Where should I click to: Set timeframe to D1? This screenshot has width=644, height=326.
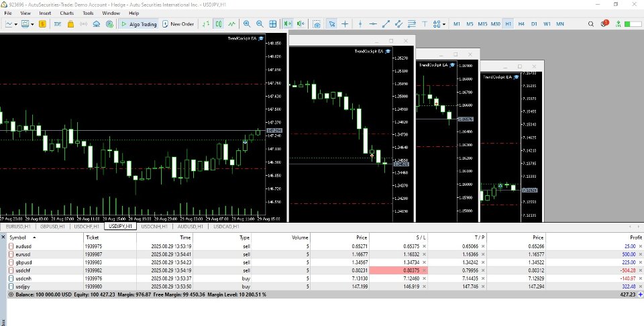534,24
